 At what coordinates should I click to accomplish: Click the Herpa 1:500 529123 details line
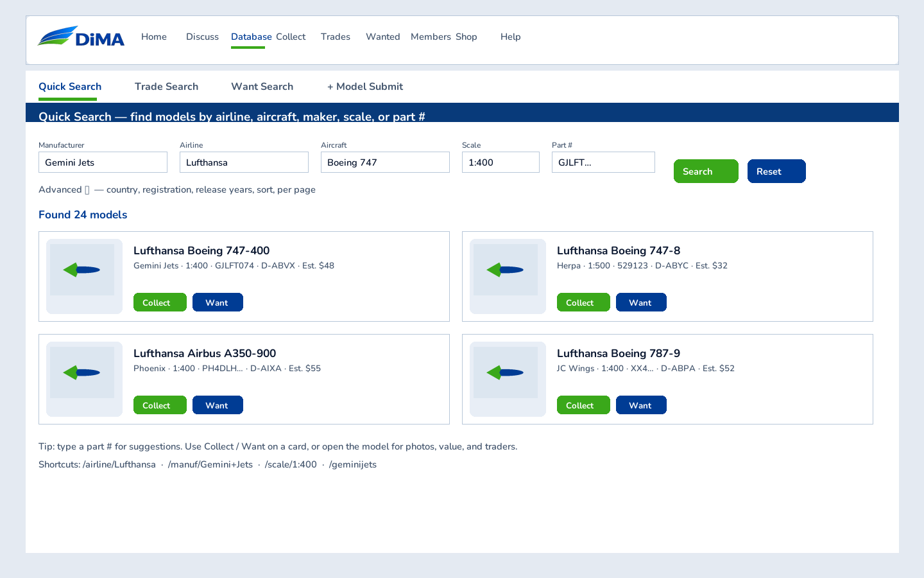(x=642, y=265)
